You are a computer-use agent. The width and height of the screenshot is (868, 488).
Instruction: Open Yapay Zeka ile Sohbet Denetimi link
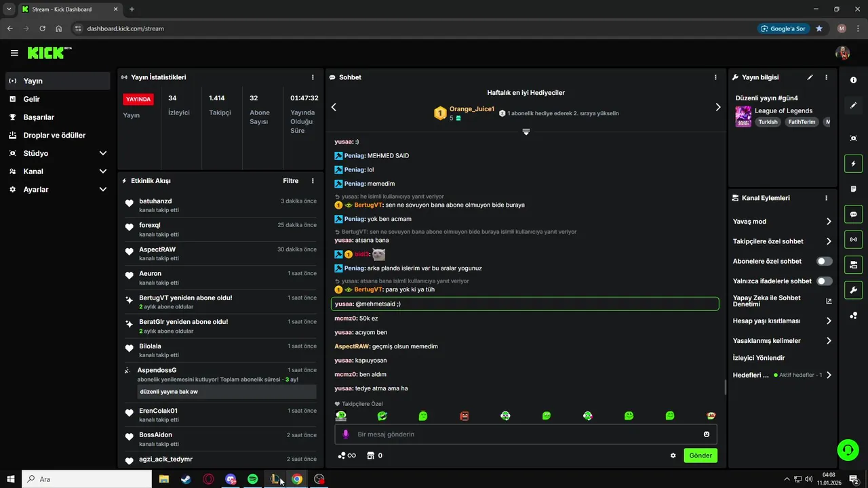coord(782,301)
